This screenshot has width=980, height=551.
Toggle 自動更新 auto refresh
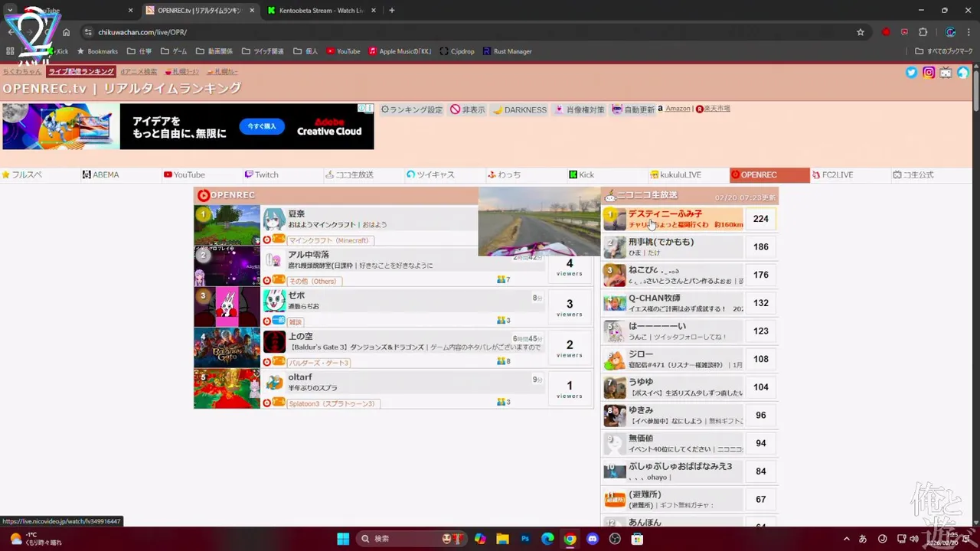pyautogui.click(x=633, y=109)
